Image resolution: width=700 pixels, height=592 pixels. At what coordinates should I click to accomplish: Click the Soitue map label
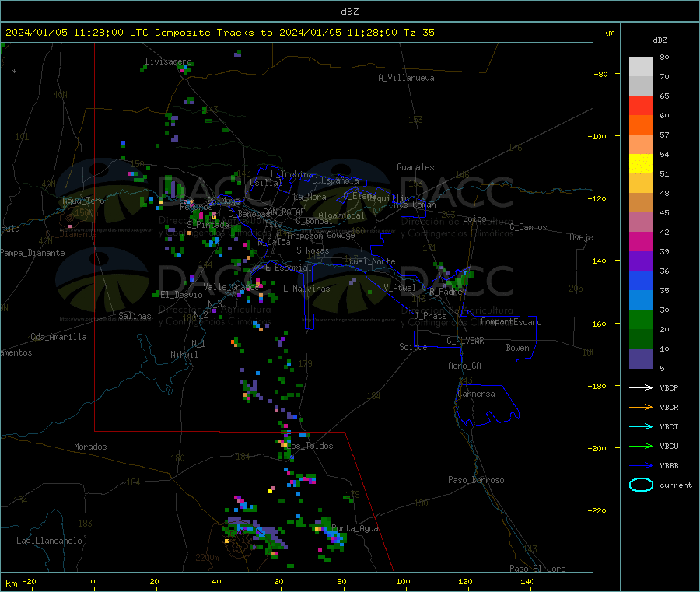pos(413,347)
